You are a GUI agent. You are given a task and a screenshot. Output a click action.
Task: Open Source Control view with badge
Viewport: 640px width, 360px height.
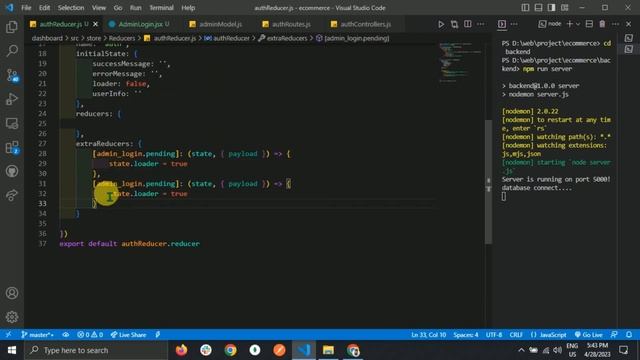coord(12,75)
